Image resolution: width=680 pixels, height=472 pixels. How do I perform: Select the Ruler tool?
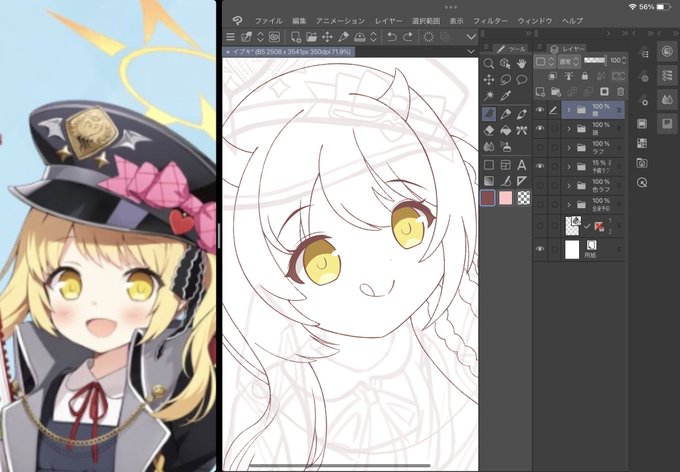click(x=522, y=181)
